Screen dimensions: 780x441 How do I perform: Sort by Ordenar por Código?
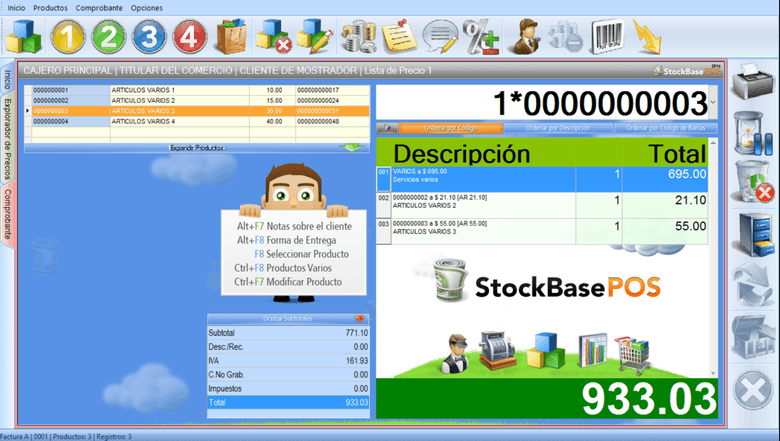coord(451,128)
